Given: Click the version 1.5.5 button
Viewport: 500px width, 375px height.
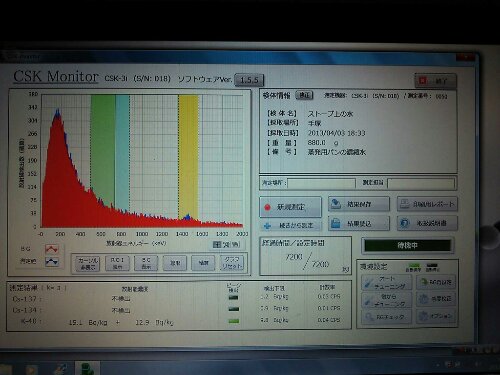Looking at the screenshot, I should (249, 80).
